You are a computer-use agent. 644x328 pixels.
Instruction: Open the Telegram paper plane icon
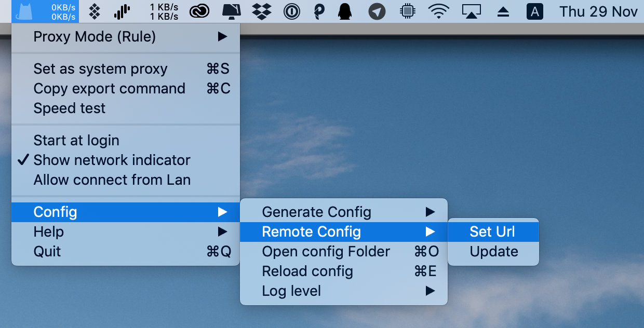point(377,11)
